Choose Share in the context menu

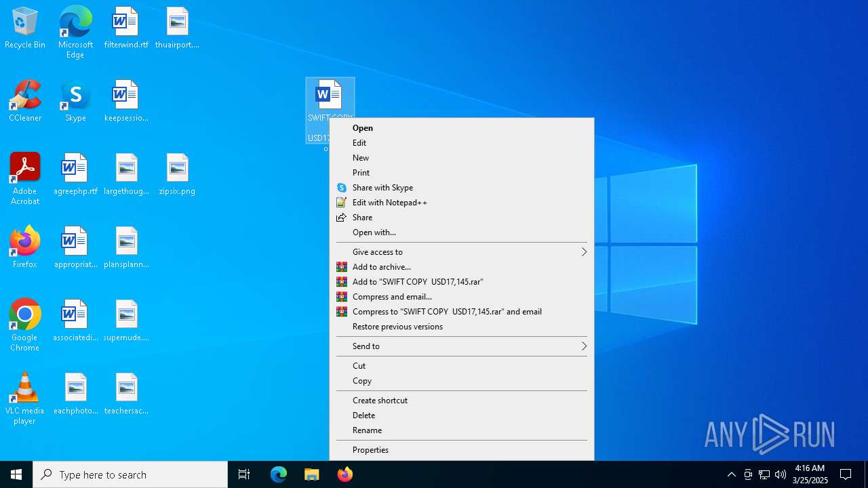tap(462, 218)
